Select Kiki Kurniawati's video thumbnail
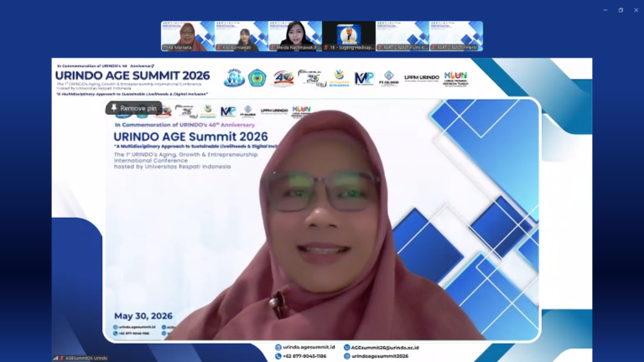The width and height of the screenshot is (644, 362). pyautogui.click(x=241, y=36)
